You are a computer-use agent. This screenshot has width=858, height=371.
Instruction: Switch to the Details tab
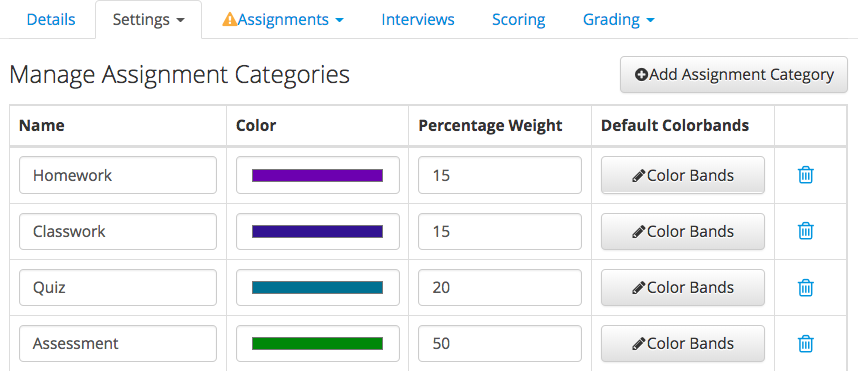(x=51, y=20)
